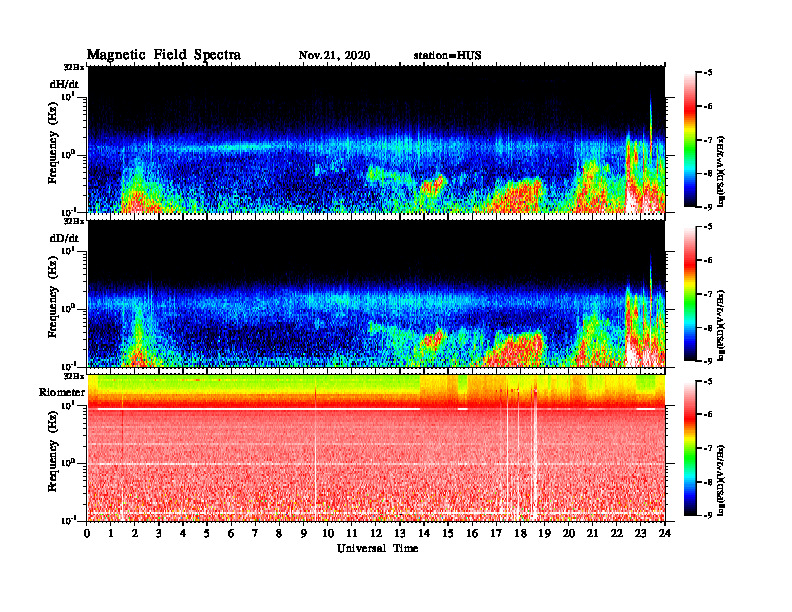Click "-7" on the dD/dt color scale

pyautogui.click(x=707, y=293)
